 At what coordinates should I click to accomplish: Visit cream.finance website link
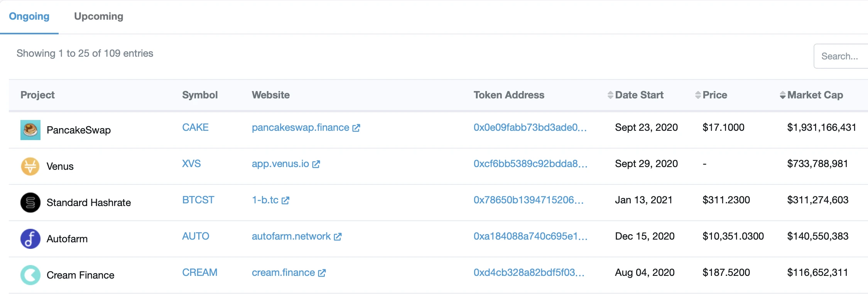coord(284,272)
